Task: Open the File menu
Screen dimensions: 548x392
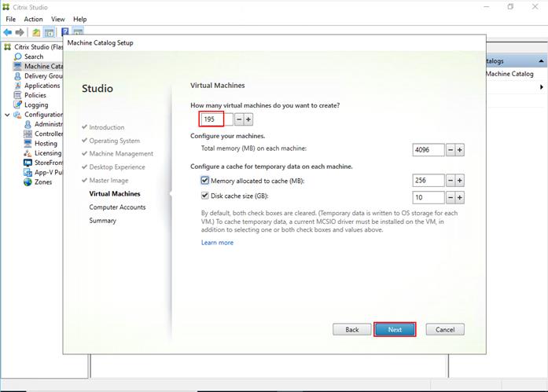Action: (10, 19)
